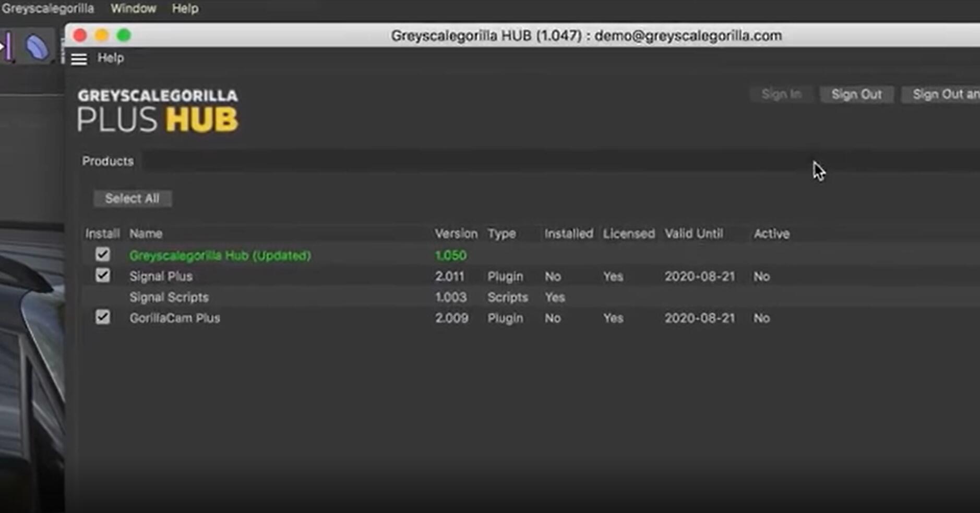The width and height of the screenshot is (980, 513).
Task: Select the Products tab
Action: pos(107,161)
